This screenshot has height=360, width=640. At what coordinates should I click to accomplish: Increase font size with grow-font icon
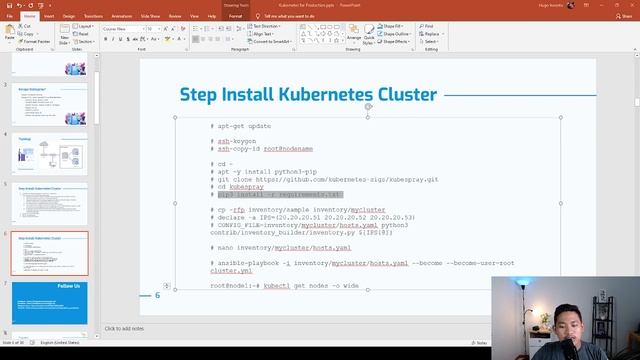(165, 29)
